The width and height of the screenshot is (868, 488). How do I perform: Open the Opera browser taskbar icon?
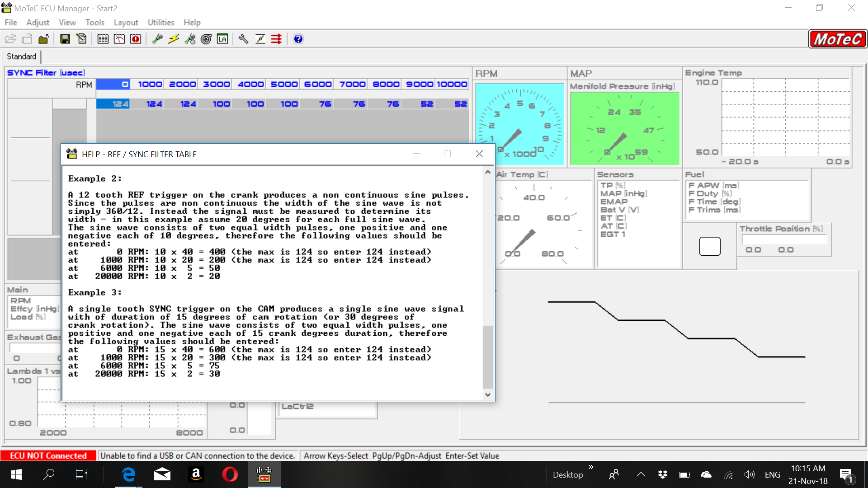click(x=230, y=474)
